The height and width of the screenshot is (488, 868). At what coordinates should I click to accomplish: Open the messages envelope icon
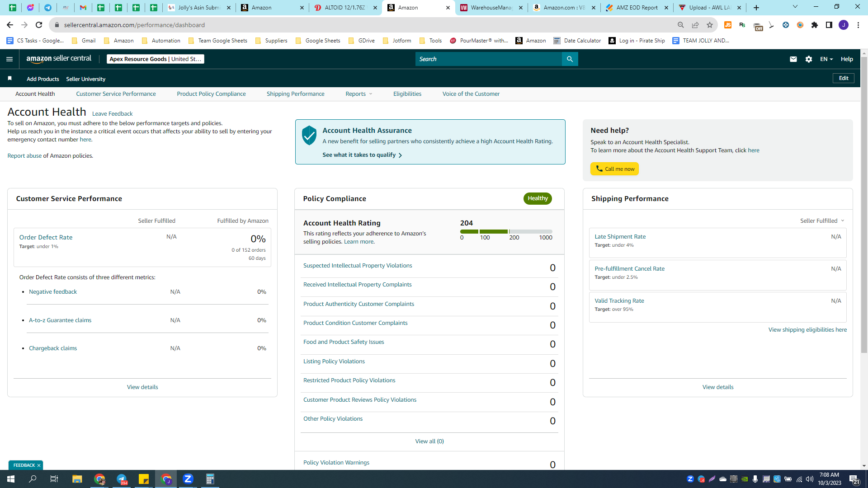pyautogui.click(x=793, y=59)
